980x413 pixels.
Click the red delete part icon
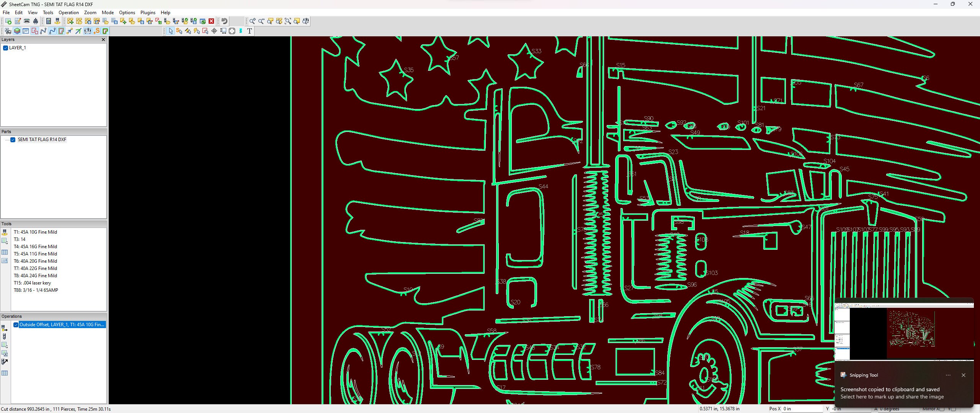click(x=212, y=21)
